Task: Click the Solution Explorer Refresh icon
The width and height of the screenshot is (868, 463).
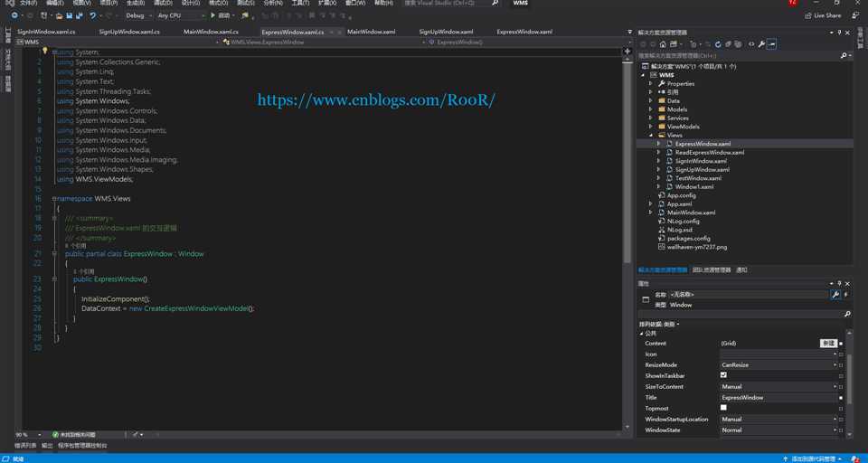Action: [x=718, y=44]
